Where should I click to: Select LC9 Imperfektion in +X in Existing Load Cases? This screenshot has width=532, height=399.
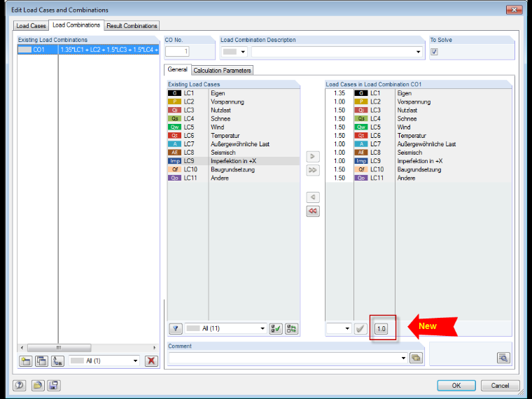tap(233, 161)
